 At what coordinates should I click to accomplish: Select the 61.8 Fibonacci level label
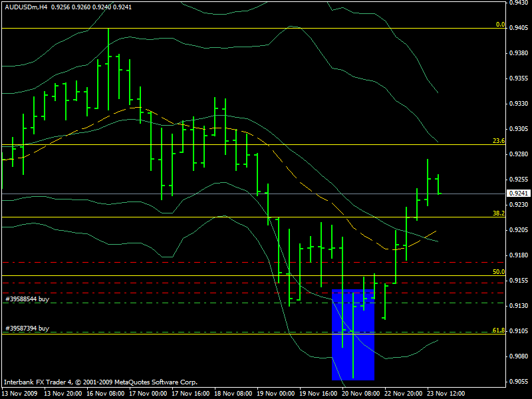pos(499,330)
